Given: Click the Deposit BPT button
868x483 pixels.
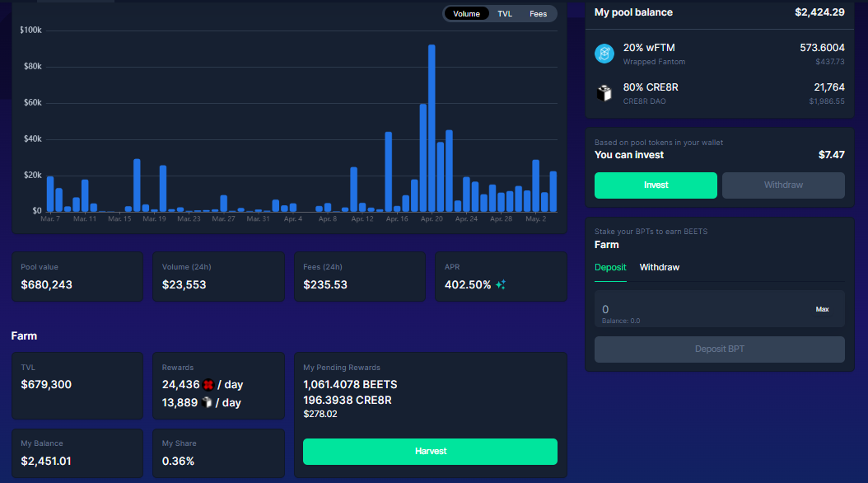Looking at the screenshot, I should [x=720, y=349].
